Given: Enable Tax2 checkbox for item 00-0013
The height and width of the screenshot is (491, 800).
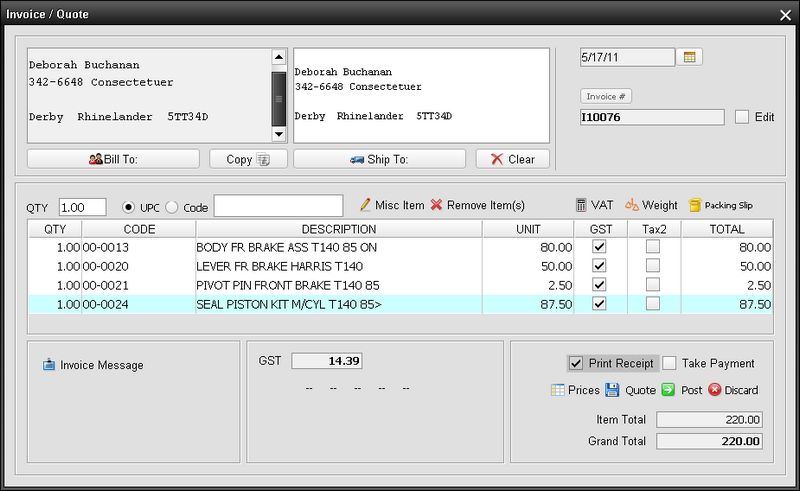Looking at the screenshot, I should pos(653,247).
